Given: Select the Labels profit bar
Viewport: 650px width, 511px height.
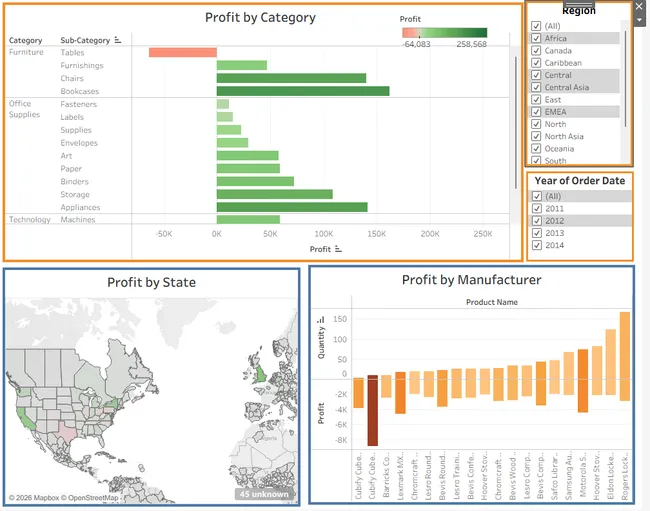Looking at the screenshot, I should coord(225,116).
